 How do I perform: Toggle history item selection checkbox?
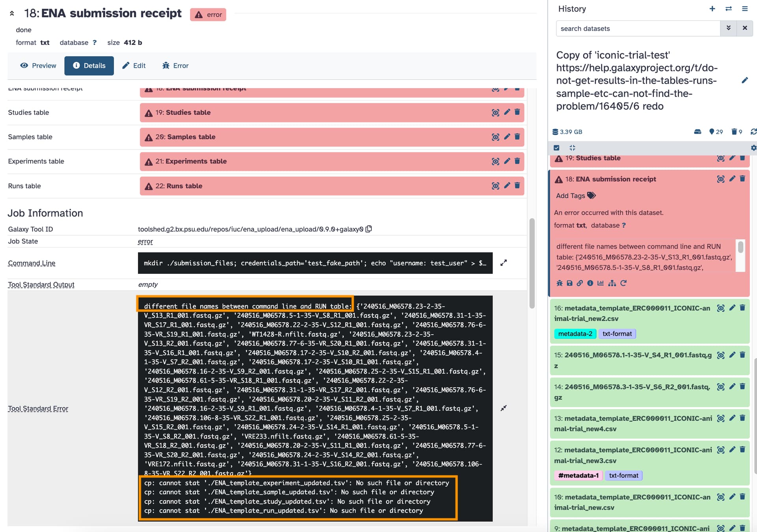(x=556, y=148)
